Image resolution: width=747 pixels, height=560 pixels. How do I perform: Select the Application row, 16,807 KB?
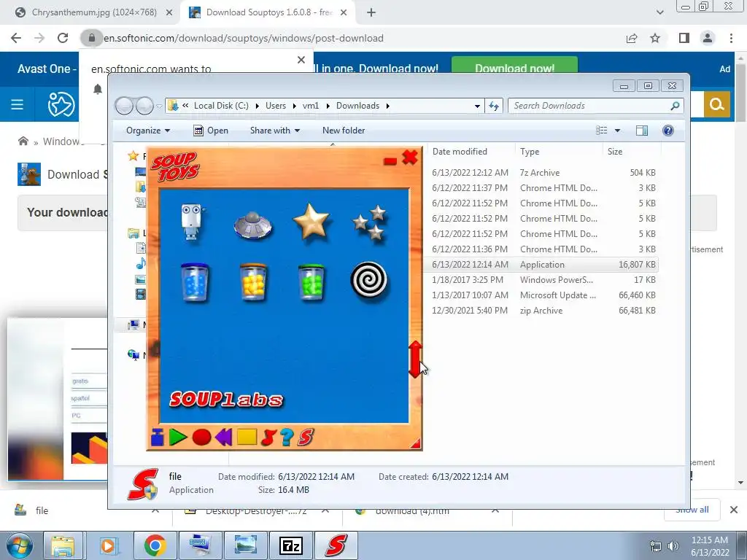click(543, 264)
